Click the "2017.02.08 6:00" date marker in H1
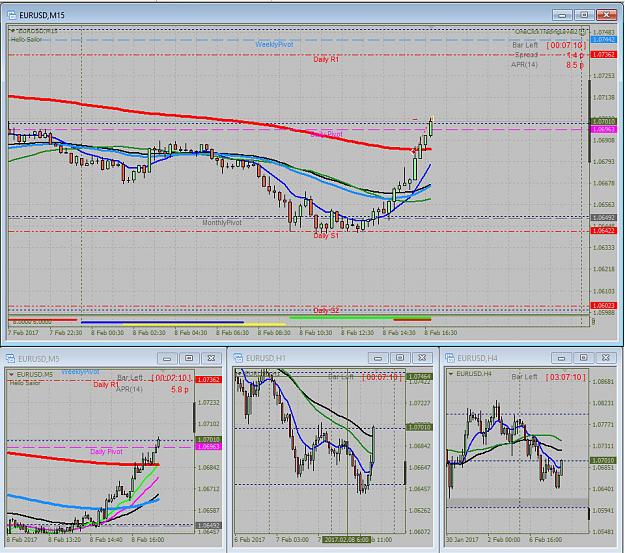The image size is (625, 553). coord(346,539)
